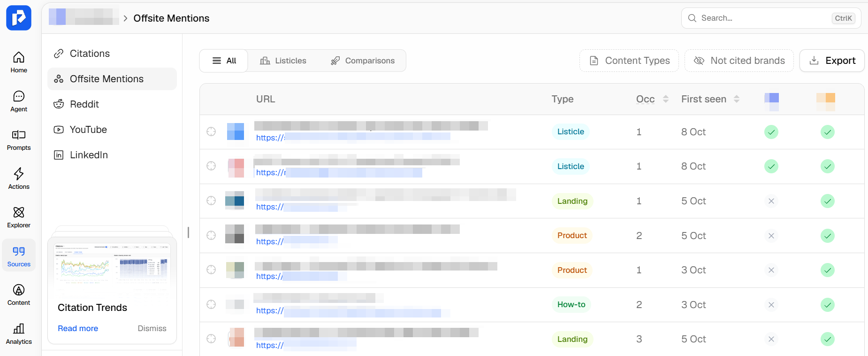This screenshot has width=868, height=356.
Task: Switch to the All tab
Action: click(224, 61)
